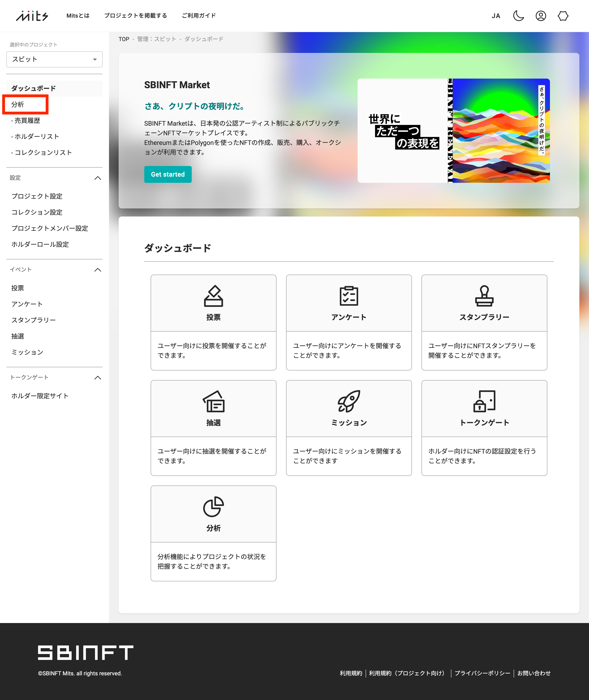Image resolution: width=589 pixels, height=700 pixels.
Task: Open the ミッション card title
Action: 349,423
